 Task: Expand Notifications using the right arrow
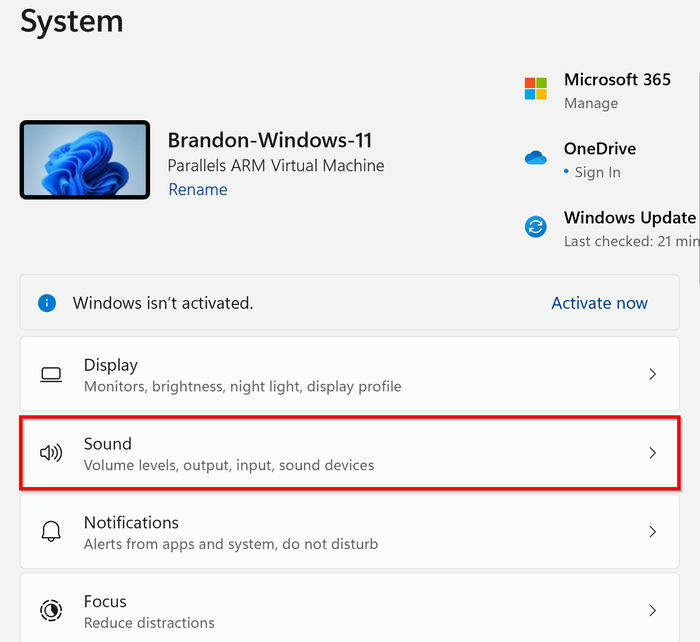click(652, 531)
